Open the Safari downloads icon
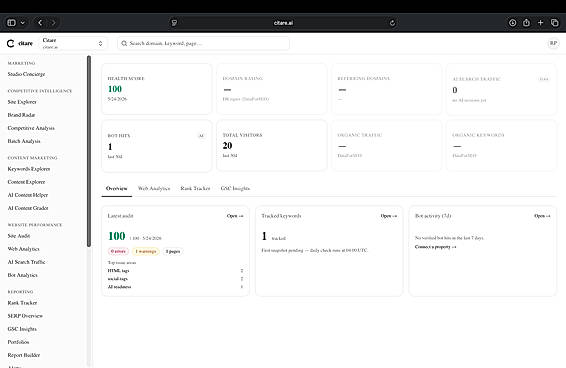Screen dimensions: 566x368 coord(512,23)
